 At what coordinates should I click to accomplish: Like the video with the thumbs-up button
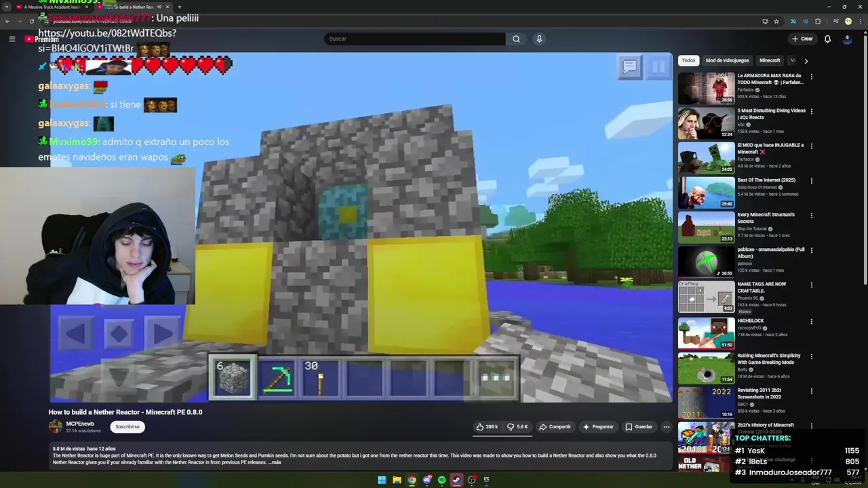tap(487, 427)
